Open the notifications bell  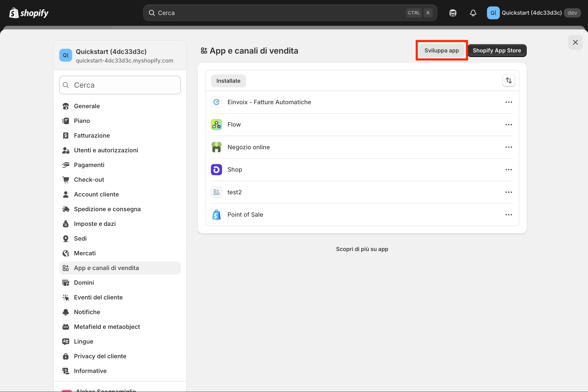[x=473, y=13]
